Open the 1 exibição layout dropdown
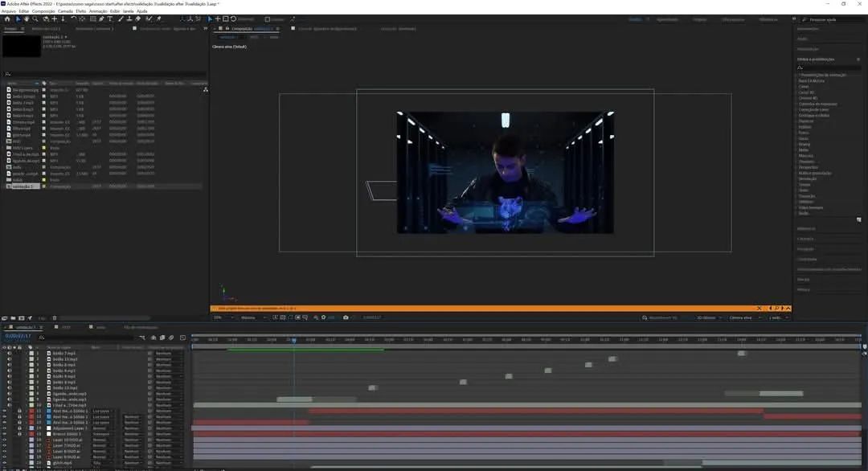The image size is (868, 471). 778,317
